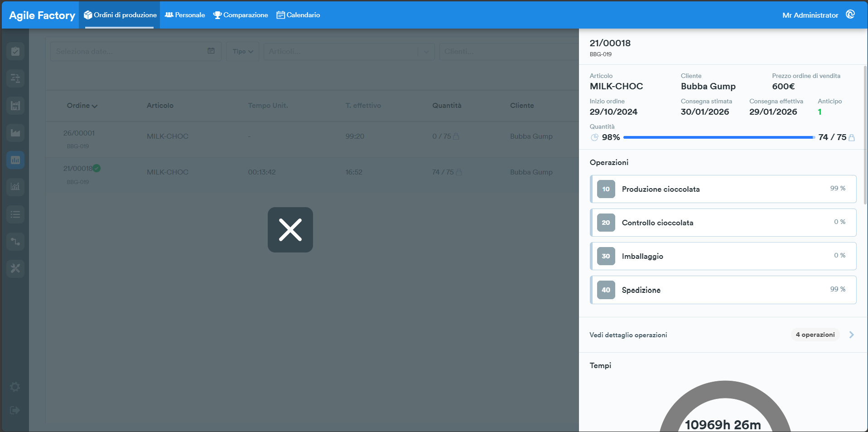
Task: Open the Mr Administrator user menu
Action: coord(810,15)
